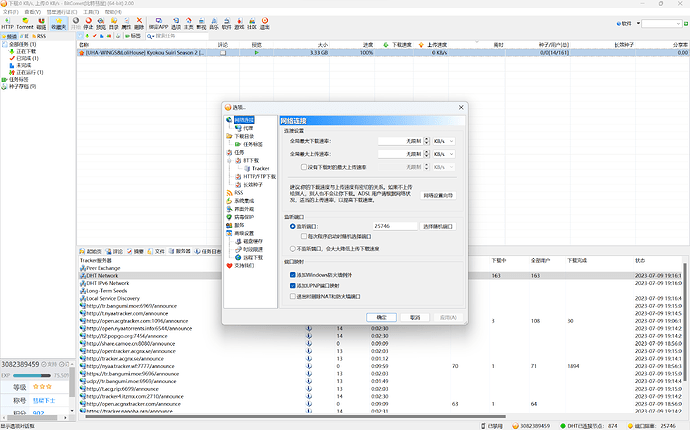The width and height of the screenshot is (690, 430).
Task: Select the Listen port (监听端口) radio button
Action: tap(293, 226)
